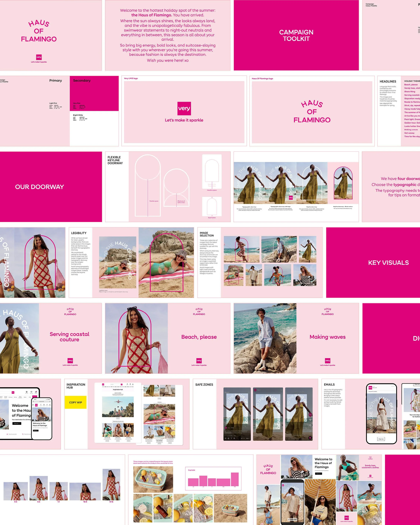
Task: Click the Making waves headline slide
Action: (x=327, y=337)
